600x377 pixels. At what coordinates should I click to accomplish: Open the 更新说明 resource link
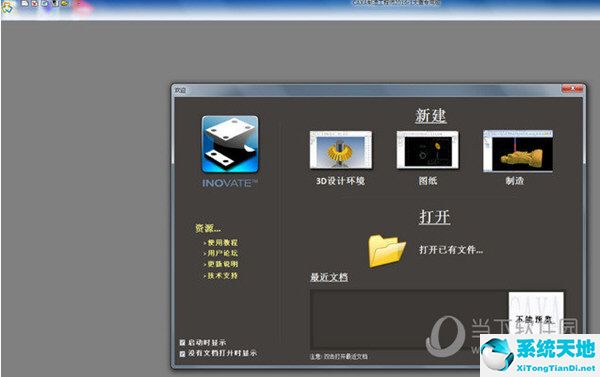[222, 264]
